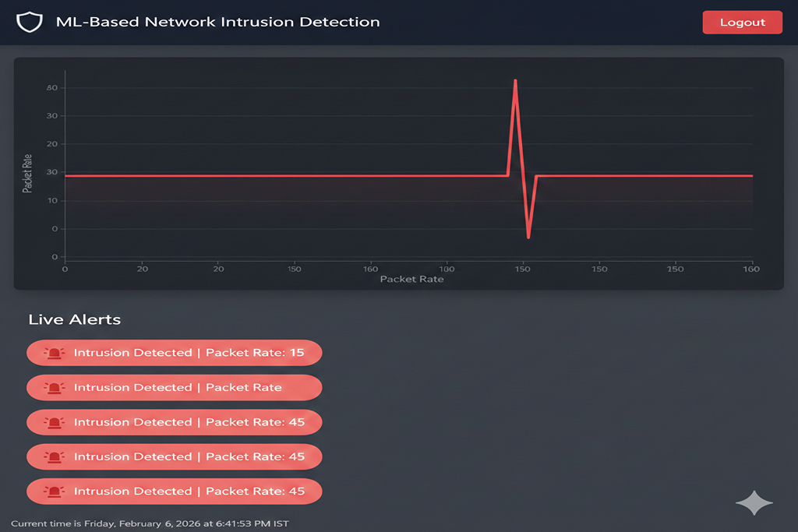798x532 pixels.
Task: Click the flat red baseline left of spike
Action: [x=285, y=176]
